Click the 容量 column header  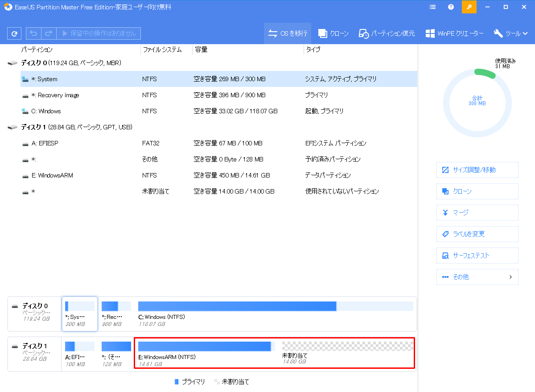pyautogui.click(x=201, y=50)
